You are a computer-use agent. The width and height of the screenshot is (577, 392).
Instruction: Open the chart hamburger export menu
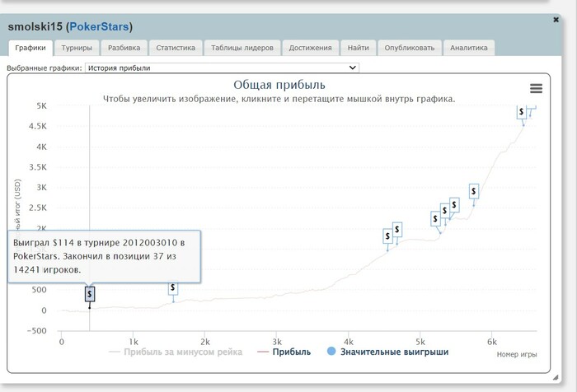[x=536, y=88]
